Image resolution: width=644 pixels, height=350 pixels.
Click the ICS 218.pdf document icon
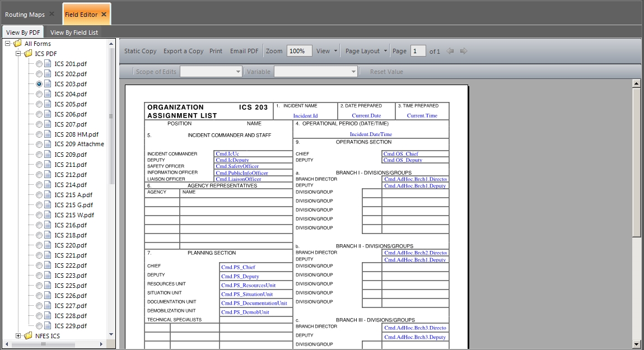48,235
